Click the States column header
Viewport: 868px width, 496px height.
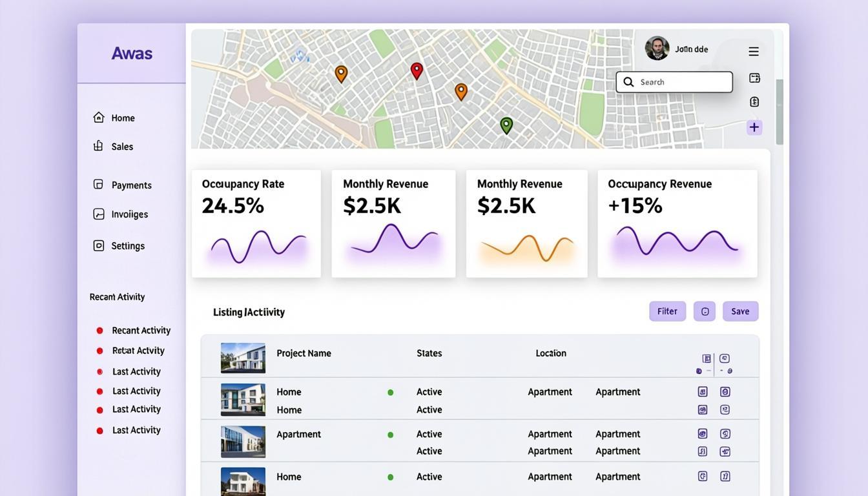pyautogui.click(x=429, y=353)
